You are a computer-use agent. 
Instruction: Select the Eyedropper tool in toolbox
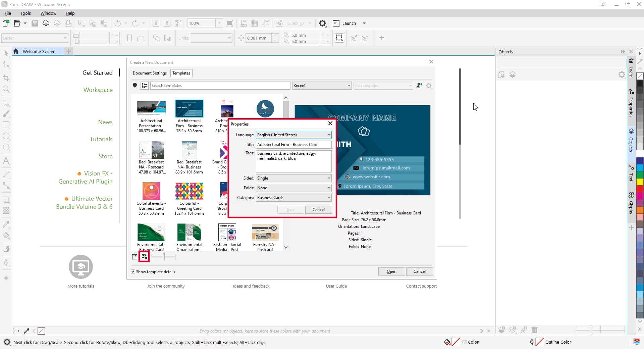click(6, 224)
